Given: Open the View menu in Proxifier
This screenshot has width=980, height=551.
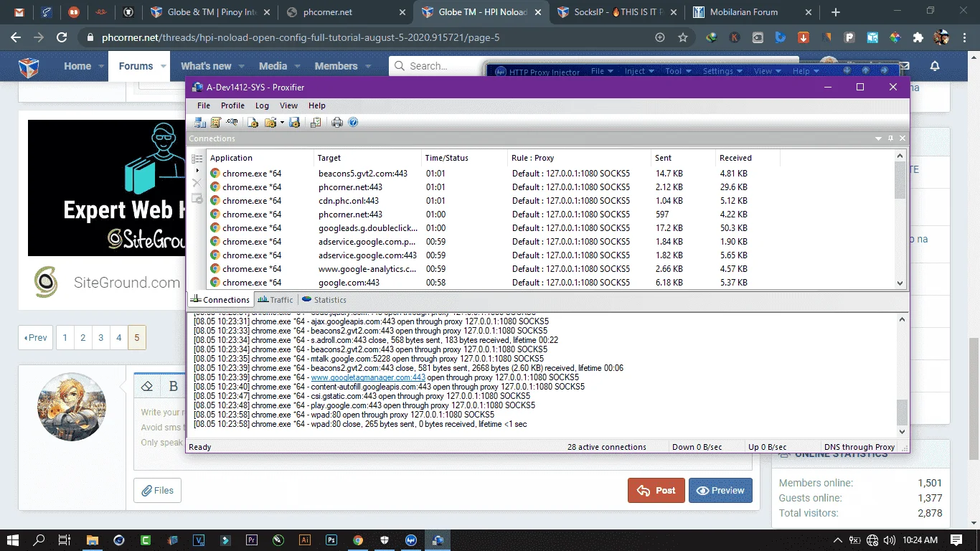Looking at the screenshot, I should [x=288, y=105].
